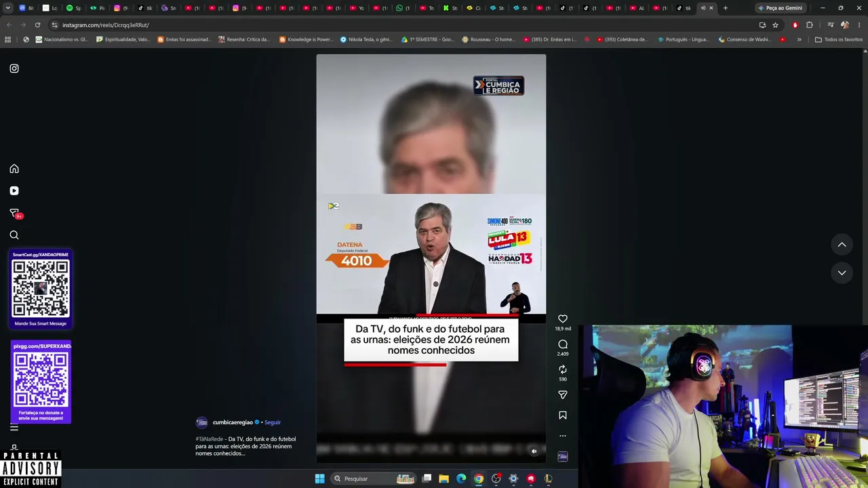The image size is (868, 488).
Task: Close the active Instagram reel tab
Action: (x=711, y=8)
